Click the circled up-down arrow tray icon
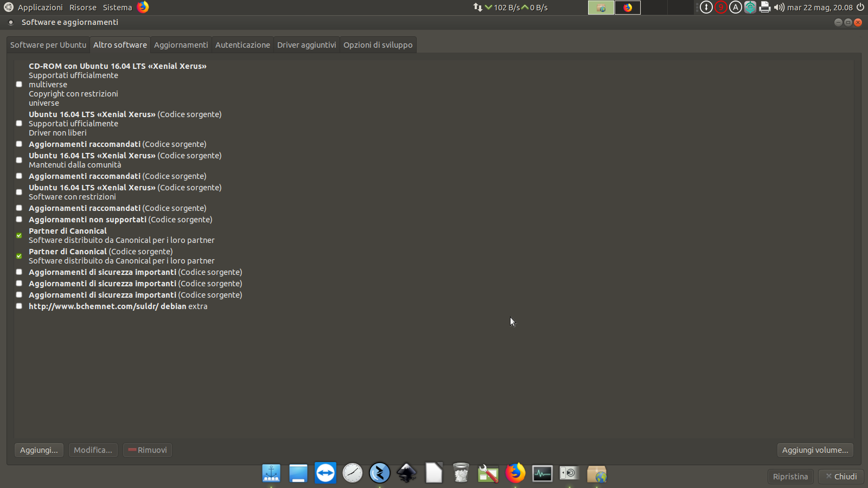The width and height of the screenshot is (868, 488). [706, 7]
